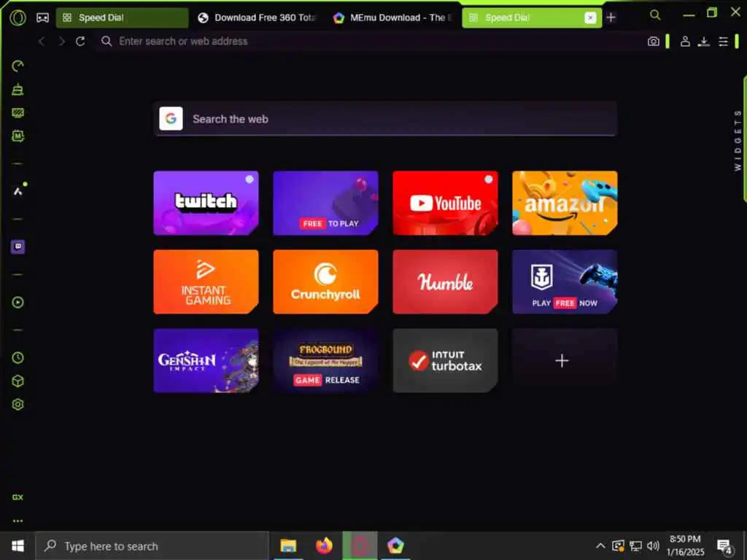Open the Instant Gaming tile

(x=206, y=281)
